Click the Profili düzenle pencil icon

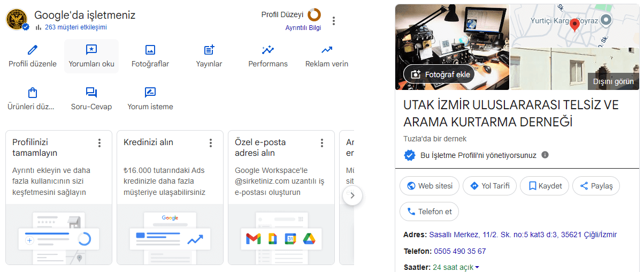(x=33, y=50)
